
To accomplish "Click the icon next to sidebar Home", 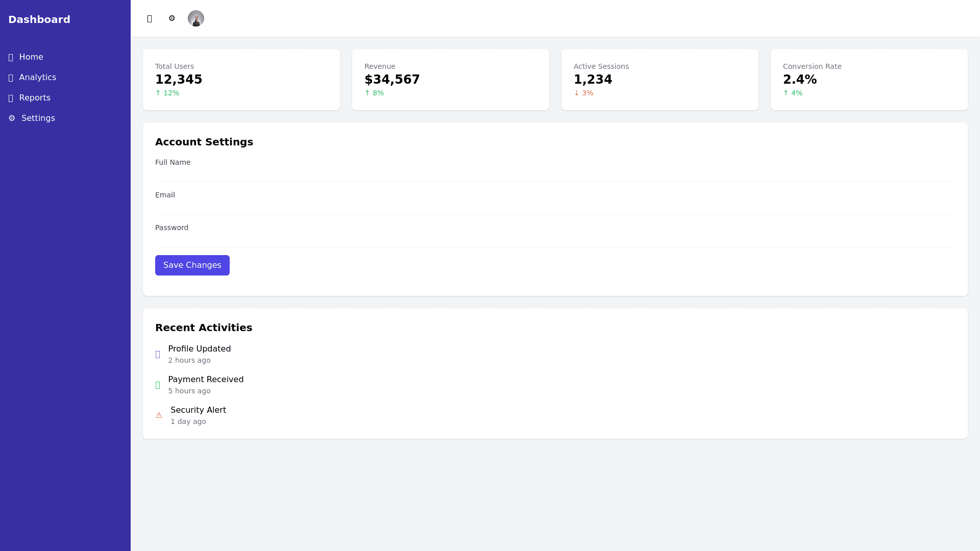I will click(x=11, y=57).
